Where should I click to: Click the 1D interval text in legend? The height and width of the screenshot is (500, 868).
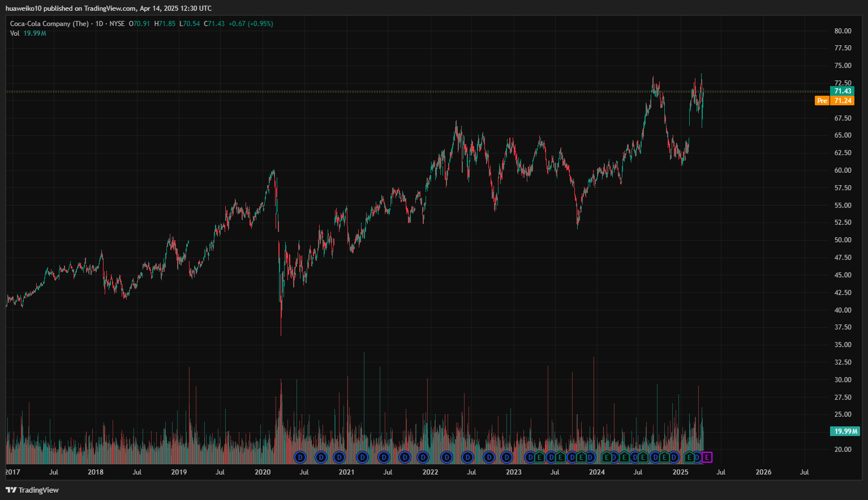[99, 24]
